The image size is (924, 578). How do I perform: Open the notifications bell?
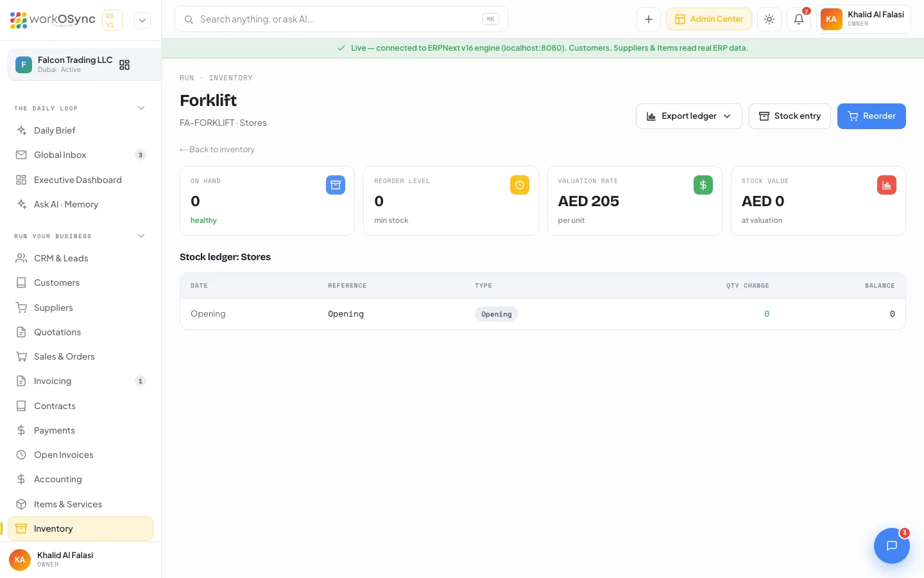click(799, 19)
